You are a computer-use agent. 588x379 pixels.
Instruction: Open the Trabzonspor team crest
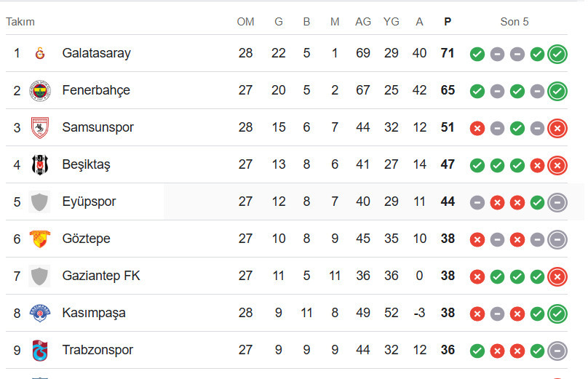pos(40,351)
